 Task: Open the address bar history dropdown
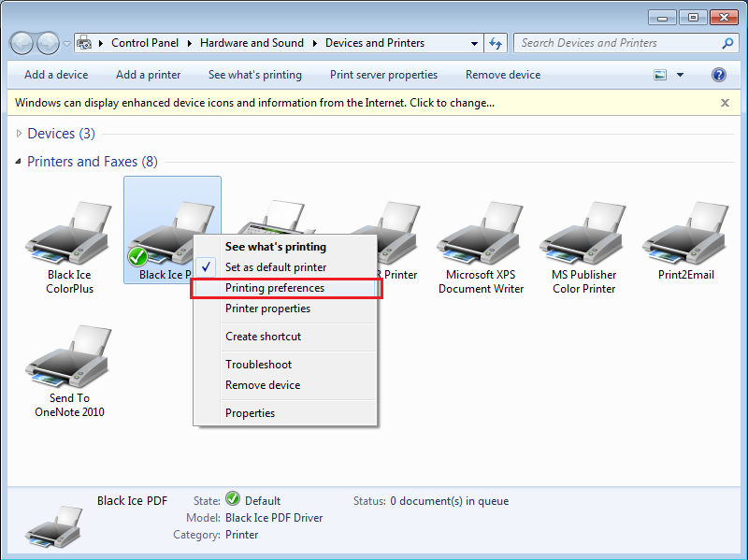[474, 43]
